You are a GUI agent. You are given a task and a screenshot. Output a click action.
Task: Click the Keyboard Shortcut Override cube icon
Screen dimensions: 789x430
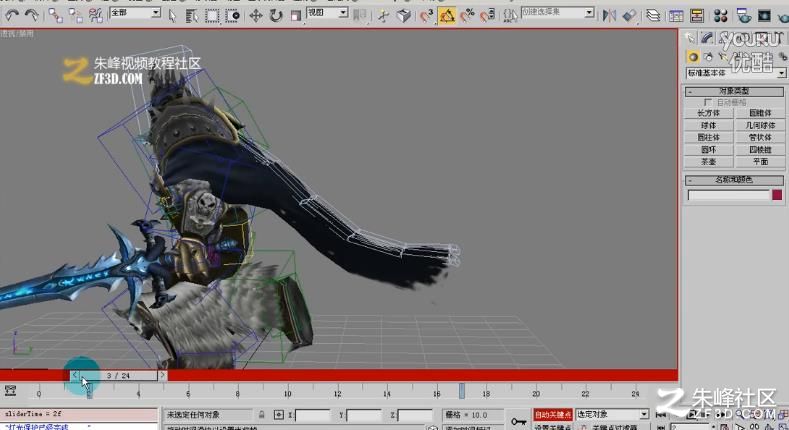(x=404, y=16)
